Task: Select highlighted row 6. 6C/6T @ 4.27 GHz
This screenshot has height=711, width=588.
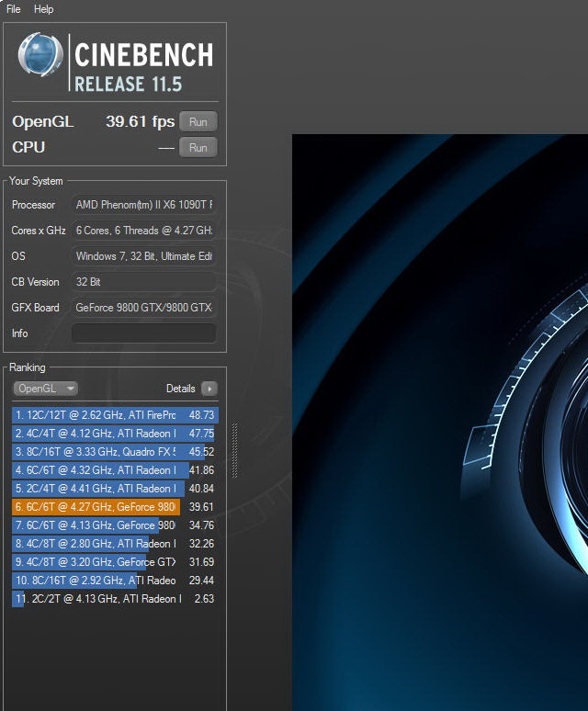Action: (115, 507)
